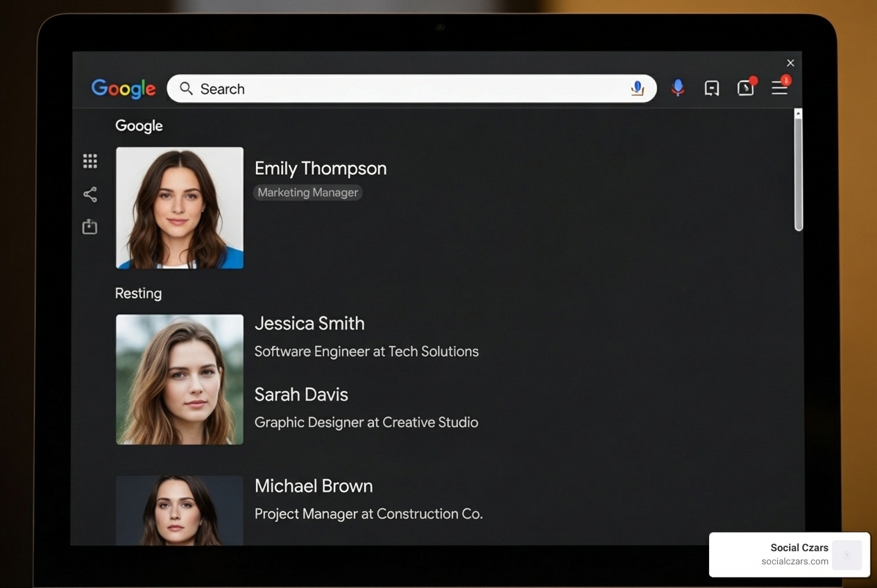Open Emily Thompson's profile photo
Viewport: 877px width, 588px height.
point(180,207)
